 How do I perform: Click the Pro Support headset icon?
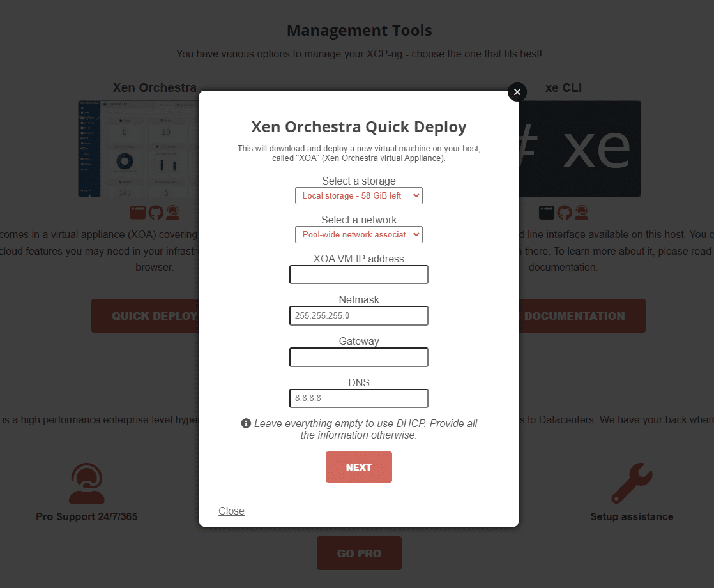pos(86,483)
